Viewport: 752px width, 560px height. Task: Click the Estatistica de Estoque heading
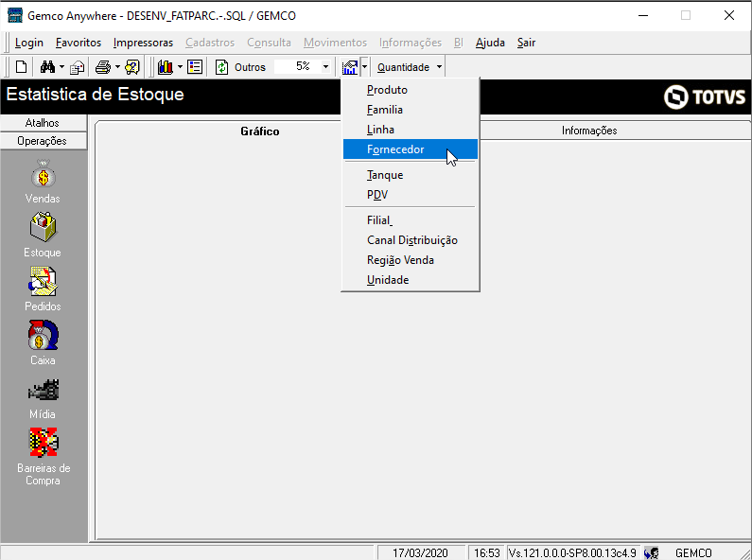pos(95,95)
